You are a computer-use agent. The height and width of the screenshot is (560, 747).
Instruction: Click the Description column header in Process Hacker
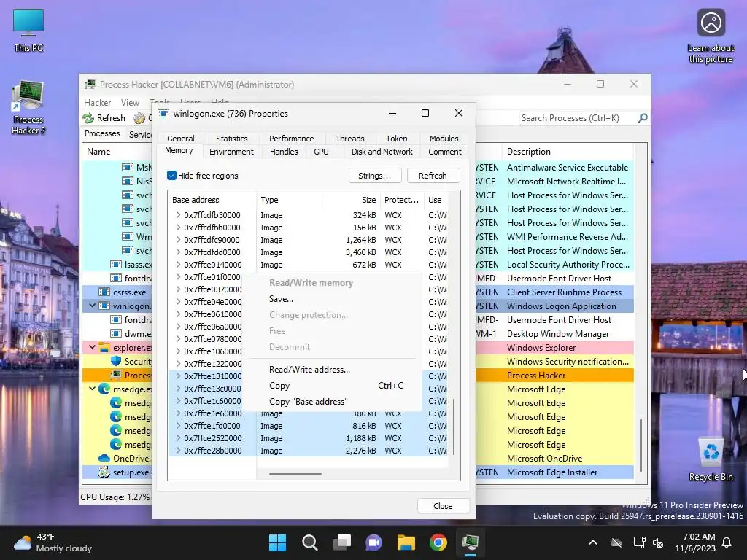point(567,152)
